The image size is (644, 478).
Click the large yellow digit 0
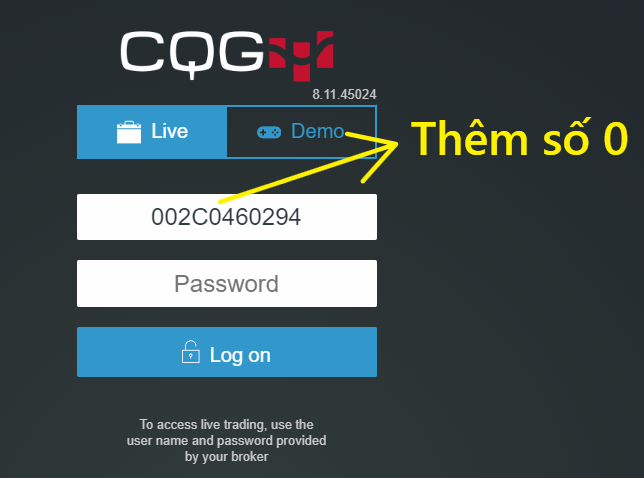point(616,140)
